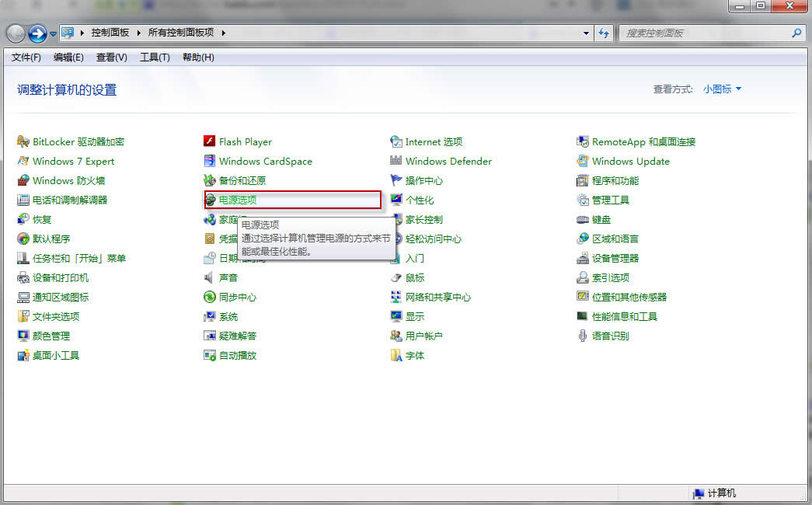Expand the breadcrumb arrow after 所有控制面板项

(222, 33)
